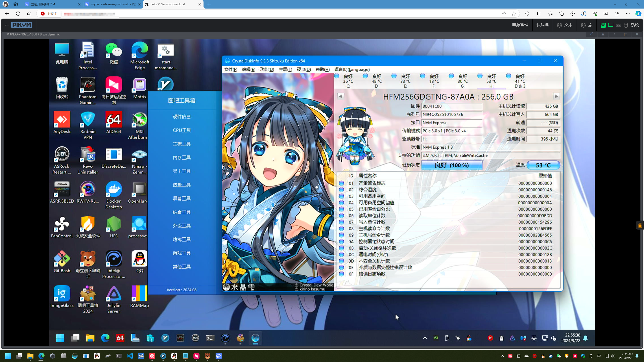Click the 53 °C temperature button
644x362 pixels.
(543, 165)
